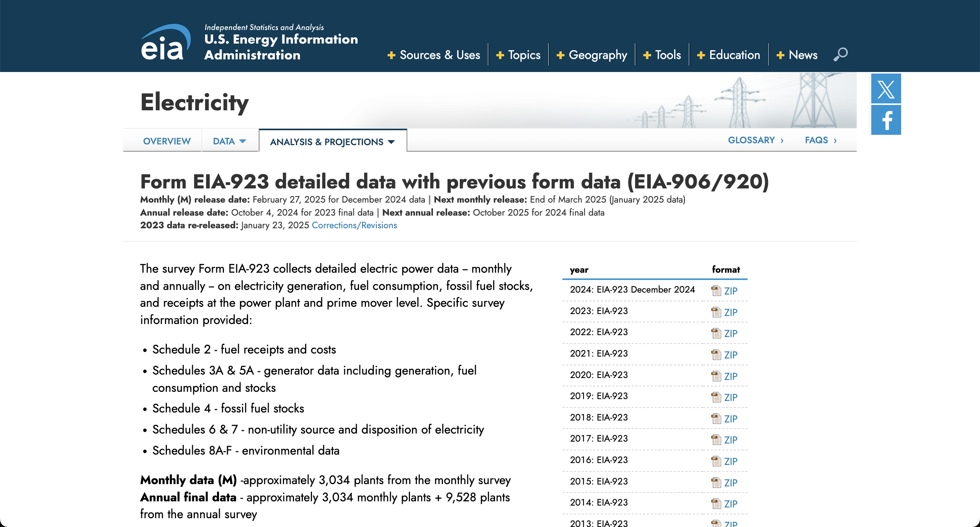Image resolution: width=980 pixels, height=527 pixels.
Task: Click ZIP file icon for 2022 EIA-923
Action: 716,333
